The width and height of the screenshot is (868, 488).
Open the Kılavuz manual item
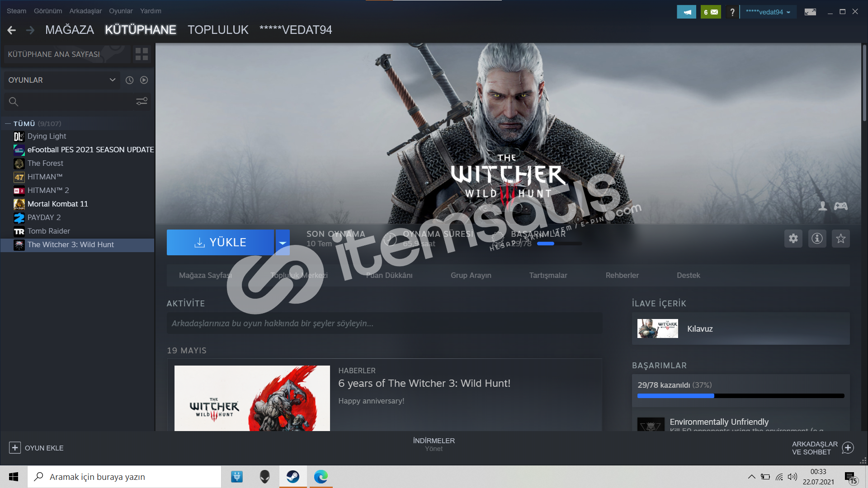741,328
